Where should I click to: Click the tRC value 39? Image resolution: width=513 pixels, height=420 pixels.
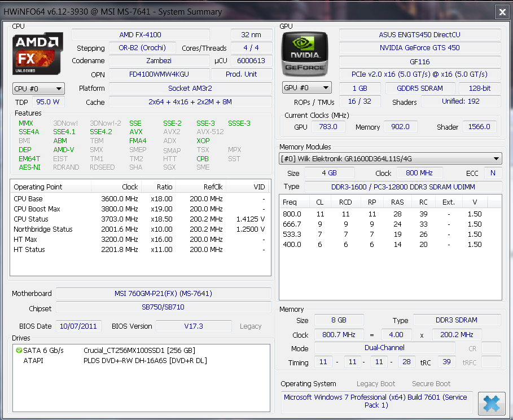(446, 362)
